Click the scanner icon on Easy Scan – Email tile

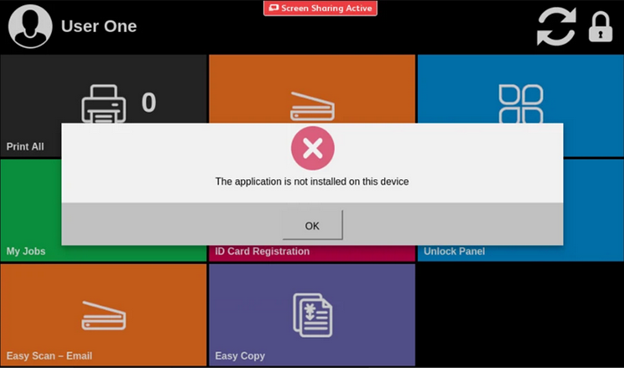[104, 316]
